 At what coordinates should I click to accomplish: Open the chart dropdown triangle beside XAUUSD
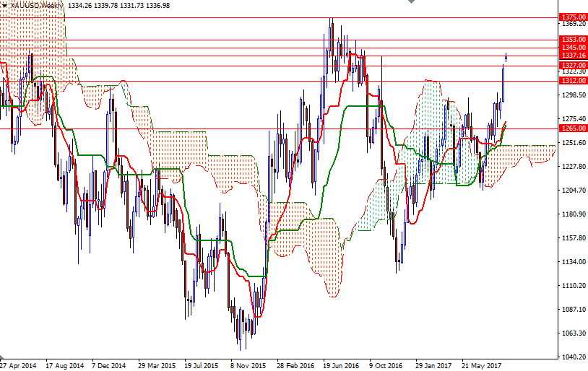[x=4, y=5]
